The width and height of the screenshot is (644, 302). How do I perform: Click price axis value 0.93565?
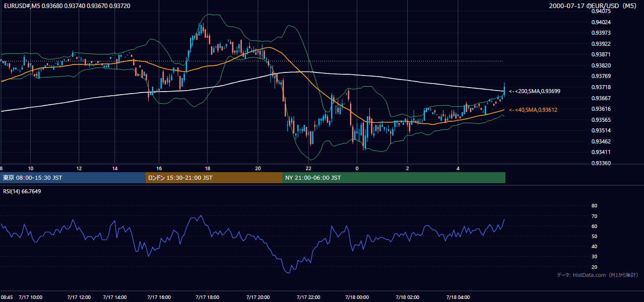click(601, 120)
